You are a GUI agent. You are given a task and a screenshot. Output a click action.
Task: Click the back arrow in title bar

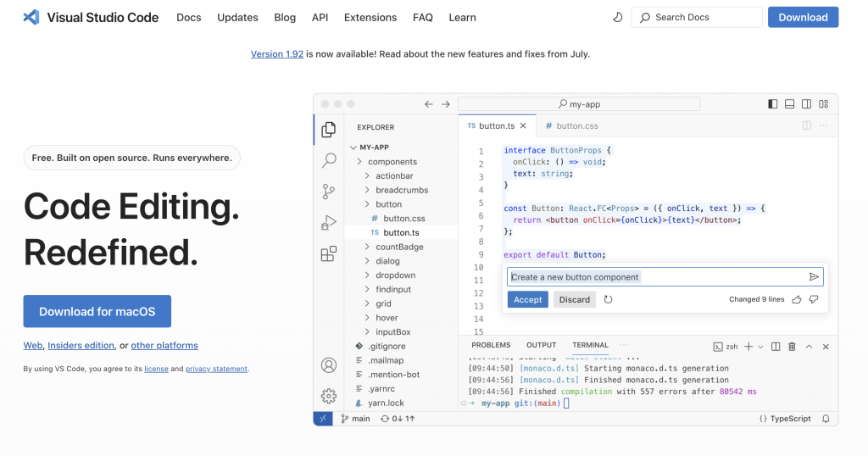428,104
